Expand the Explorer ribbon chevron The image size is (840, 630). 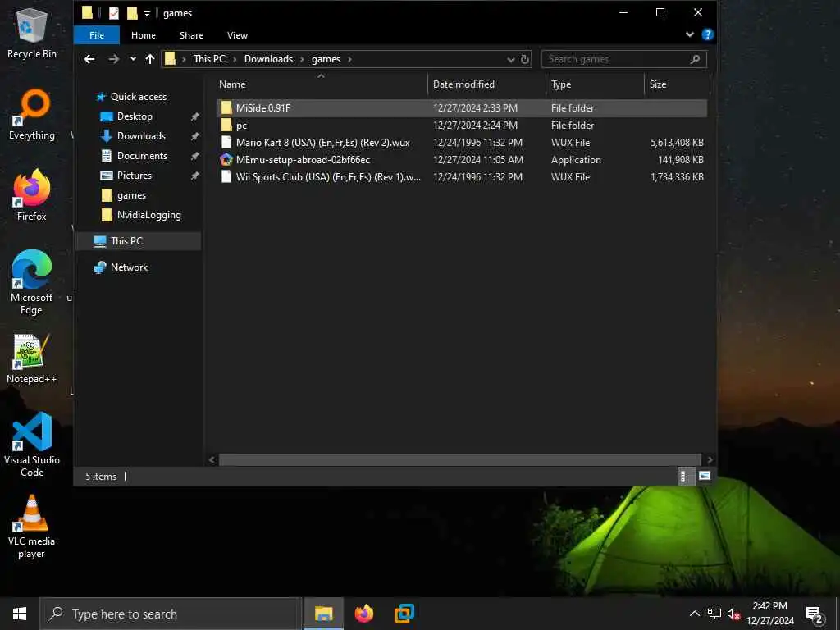click(689, 34)
